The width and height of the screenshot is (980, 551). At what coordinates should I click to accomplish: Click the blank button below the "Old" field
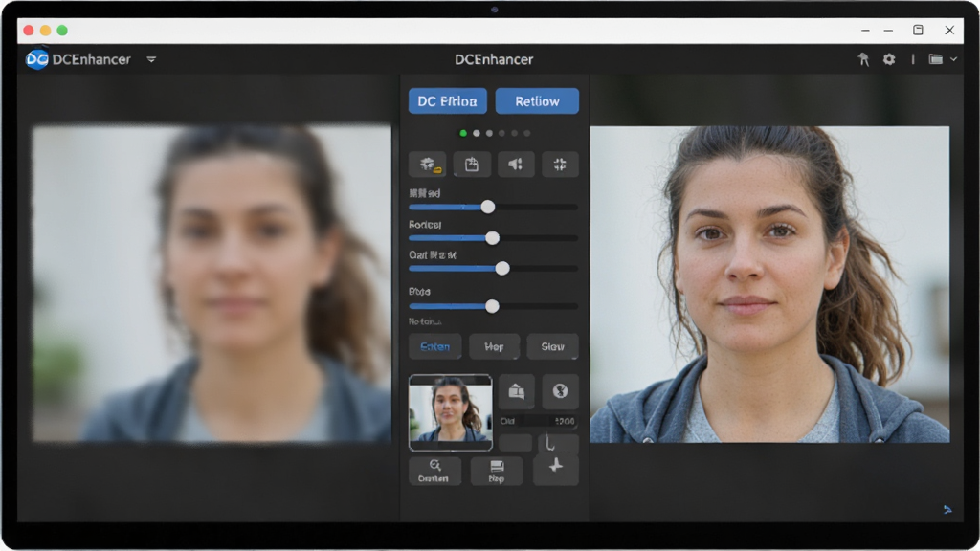515,443
